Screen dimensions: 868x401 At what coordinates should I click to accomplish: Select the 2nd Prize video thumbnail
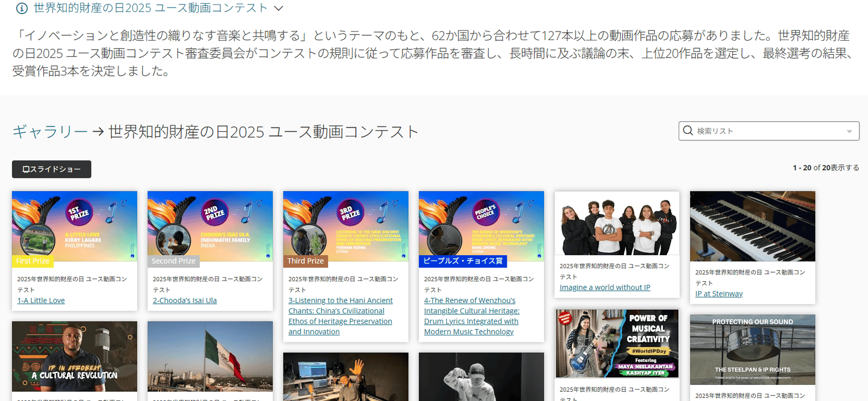pos(210,226)
